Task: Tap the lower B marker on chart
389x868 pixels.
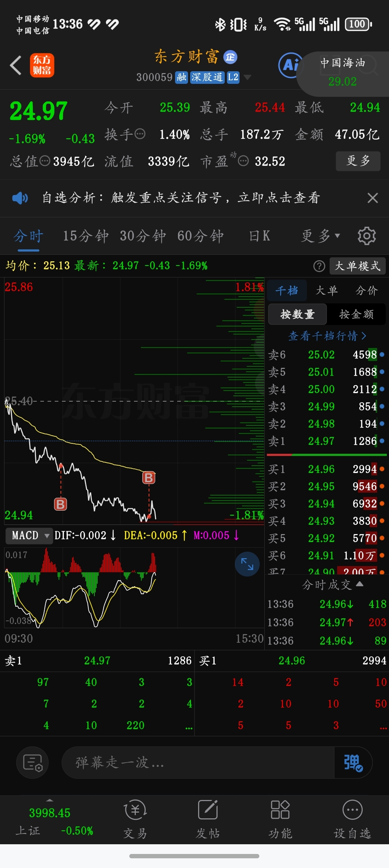Action: pos(61,504)
